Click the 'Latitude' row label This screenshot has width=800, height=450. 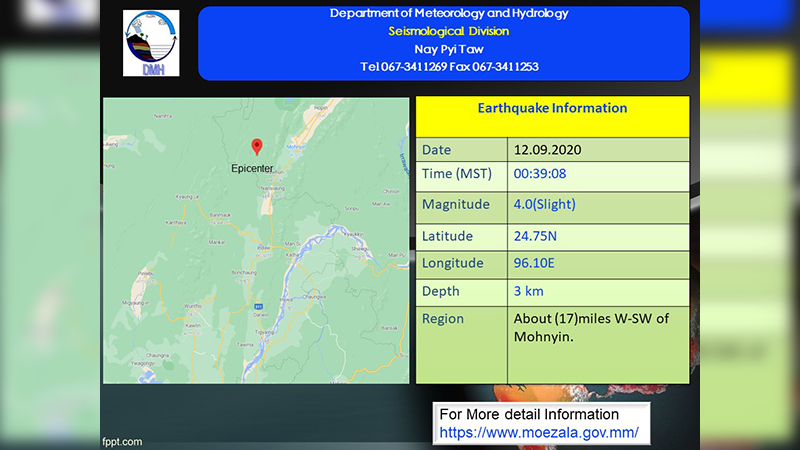coord(447,236)
